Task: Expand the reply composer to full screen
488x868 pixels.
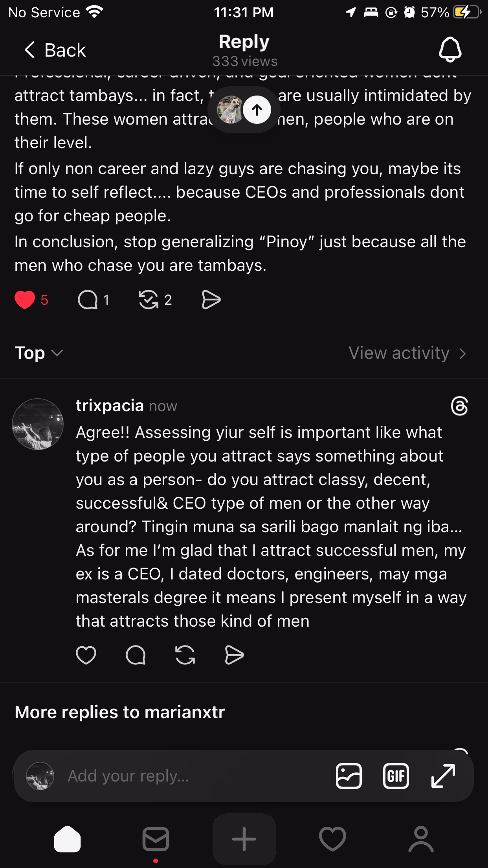Action: coord(443,776)
